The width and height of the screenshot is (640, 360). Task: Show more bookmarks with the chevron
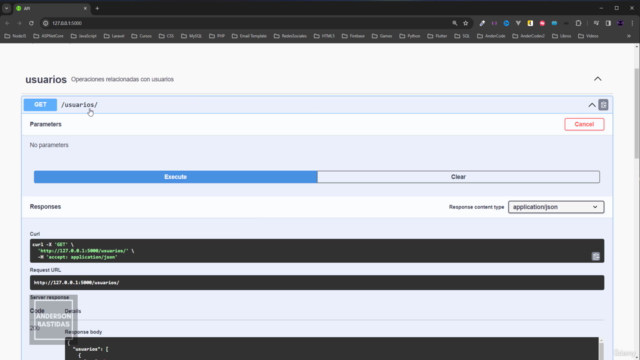pyautogui.click(x=629, y=36)
